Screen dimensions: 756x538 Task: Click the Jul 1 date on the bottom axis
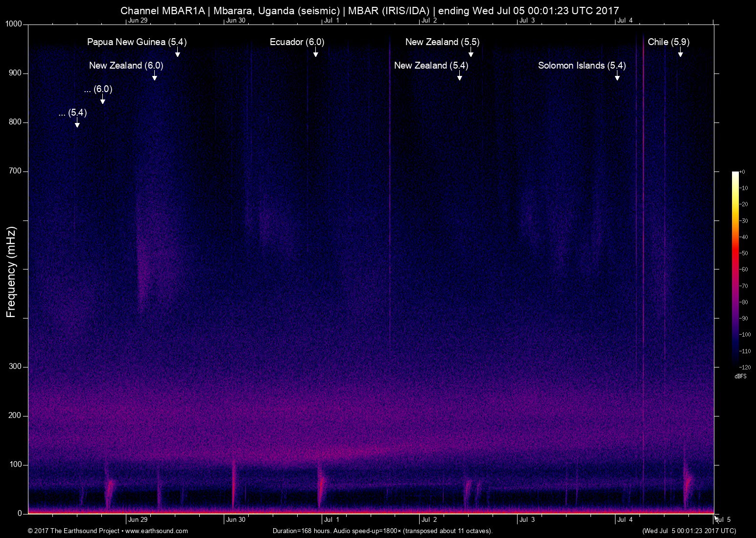[x=331, y=520]
